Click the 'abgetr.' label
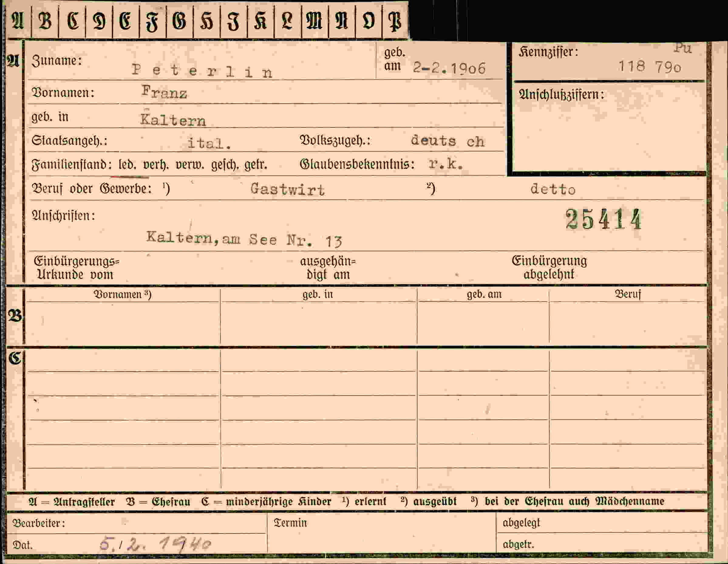This screenshot has width=728, height=564. 518,544
